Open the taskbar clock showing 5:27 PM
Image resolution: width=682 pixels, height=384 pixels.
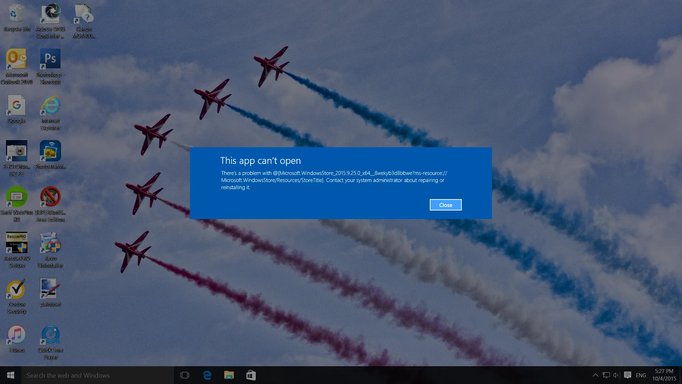(x=664, y=375)
